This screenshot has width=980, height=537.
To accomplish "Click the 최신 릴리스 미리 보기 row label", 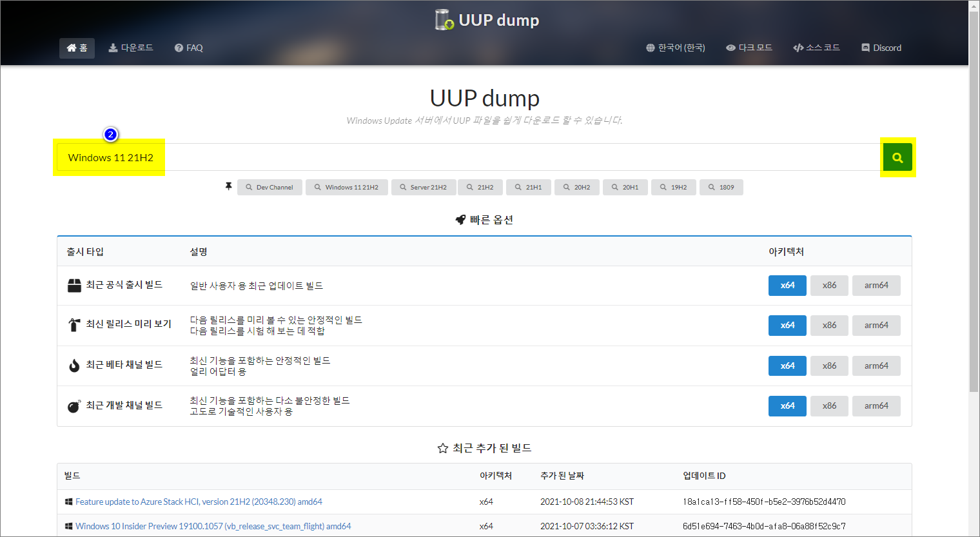I will [129, 324].
